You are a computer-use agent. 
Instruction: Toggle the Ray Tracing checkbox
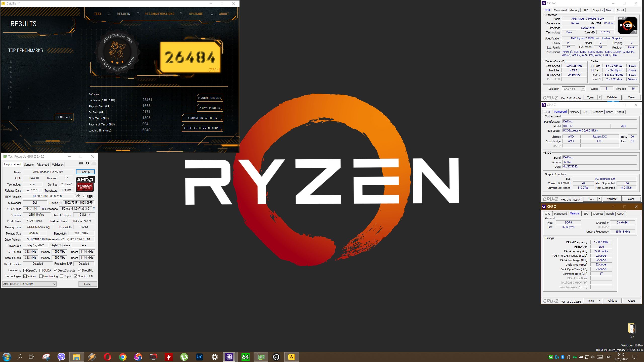pyautogui.click(x=41, y=276)
